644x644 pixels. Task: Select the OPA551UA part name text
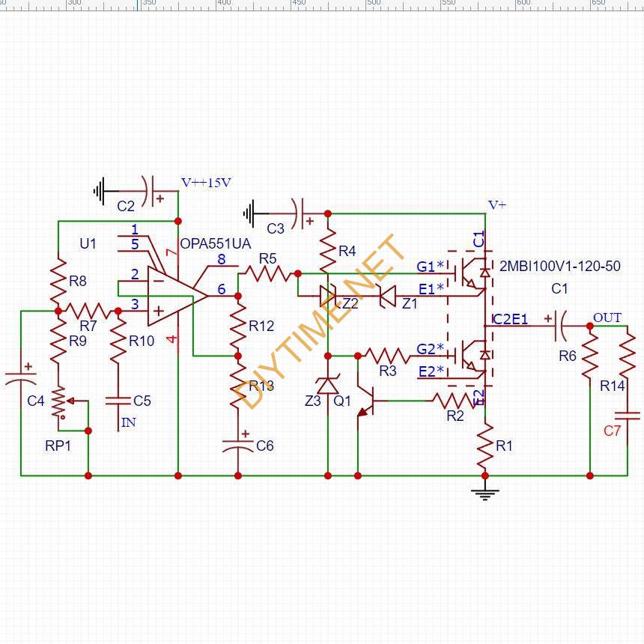[x=215, y=244]
